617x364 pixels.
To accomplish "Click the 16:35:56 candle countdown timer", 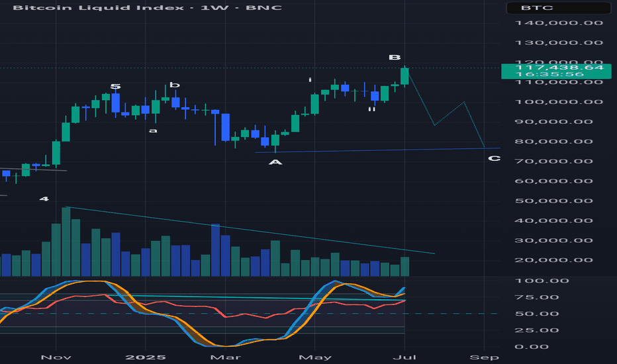I will pos(549,74).
